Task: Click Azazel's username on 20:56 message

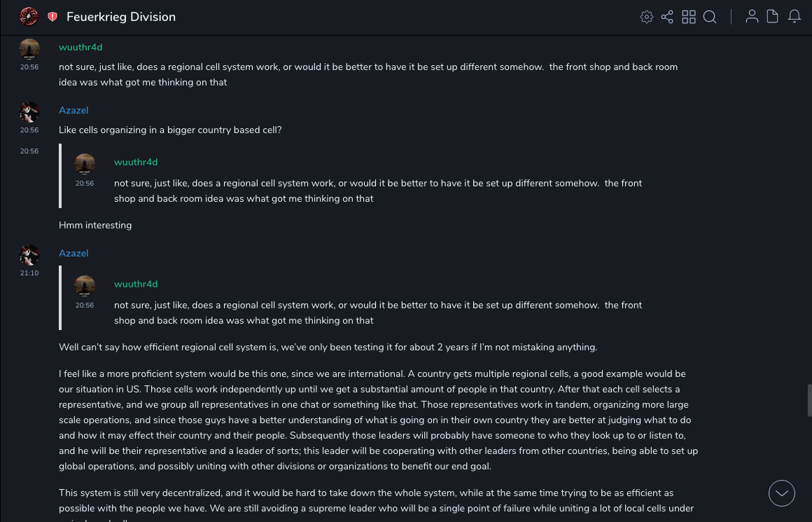Action: point(73,110)
